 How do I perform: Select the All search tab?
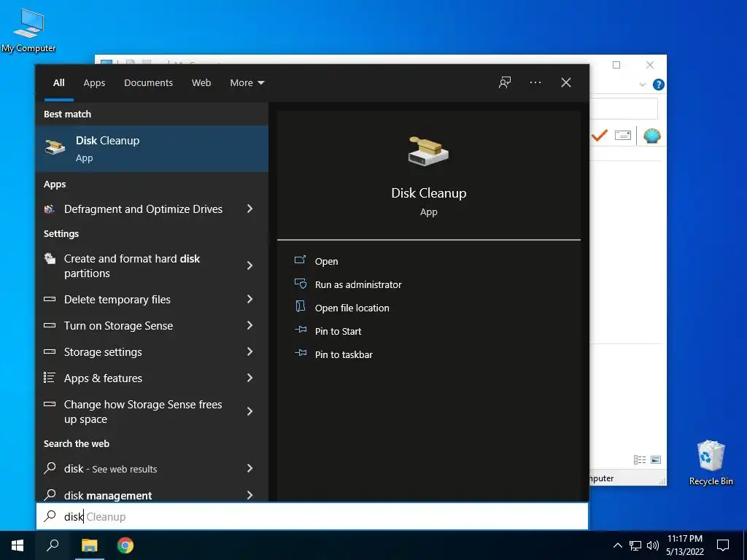[59, 83]
